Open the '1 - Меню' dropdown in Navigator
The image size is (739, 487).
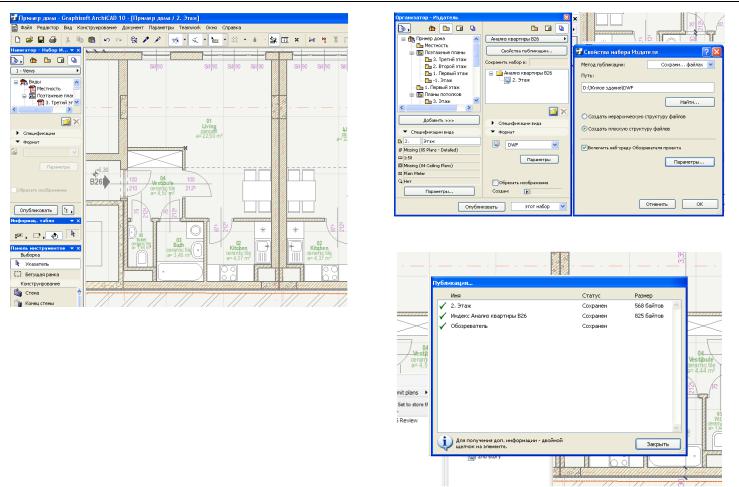45,71
